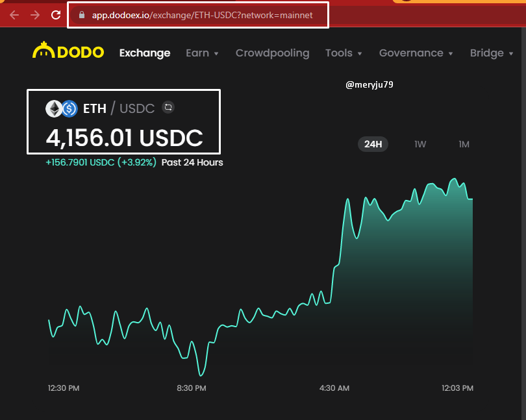
Task: Click the browser forward arrow
Action: pos(35,15)
